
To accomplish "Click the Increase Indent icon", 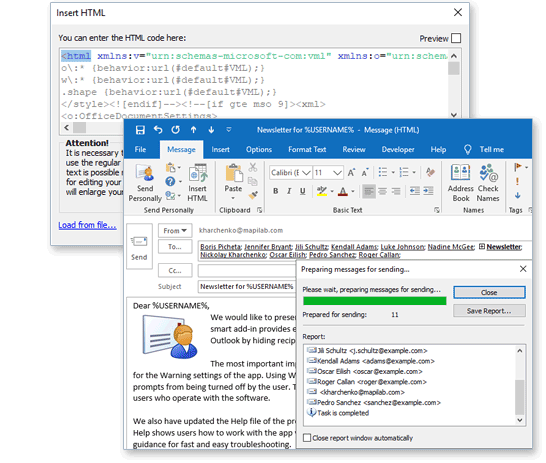I will tap(428, 191).
